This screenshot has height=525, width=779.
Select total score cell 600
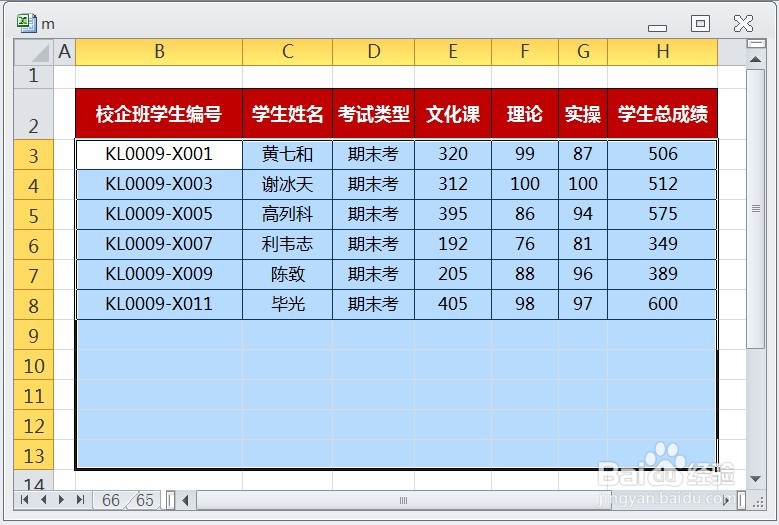[x=663, y=304]
